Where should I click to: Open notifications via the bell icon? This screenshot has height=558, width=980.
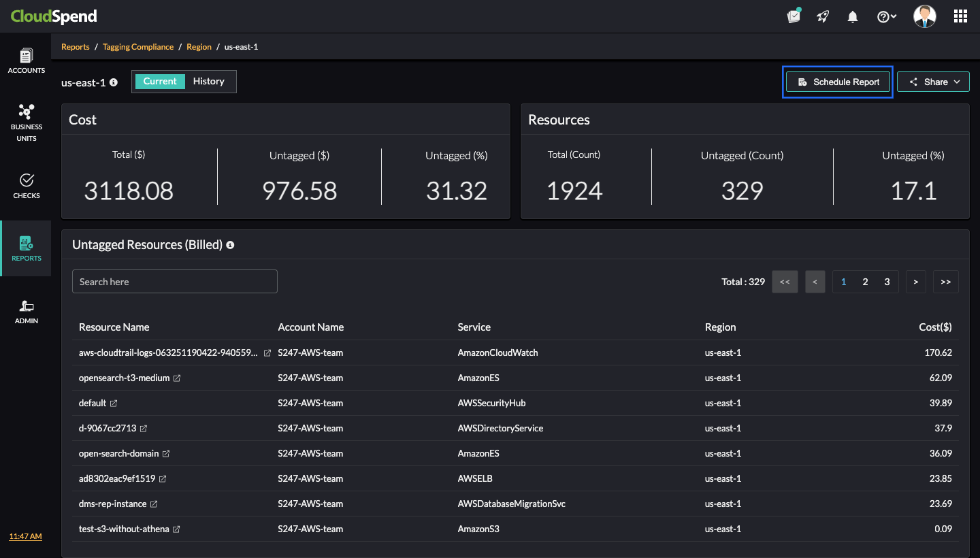click(852, 16)
